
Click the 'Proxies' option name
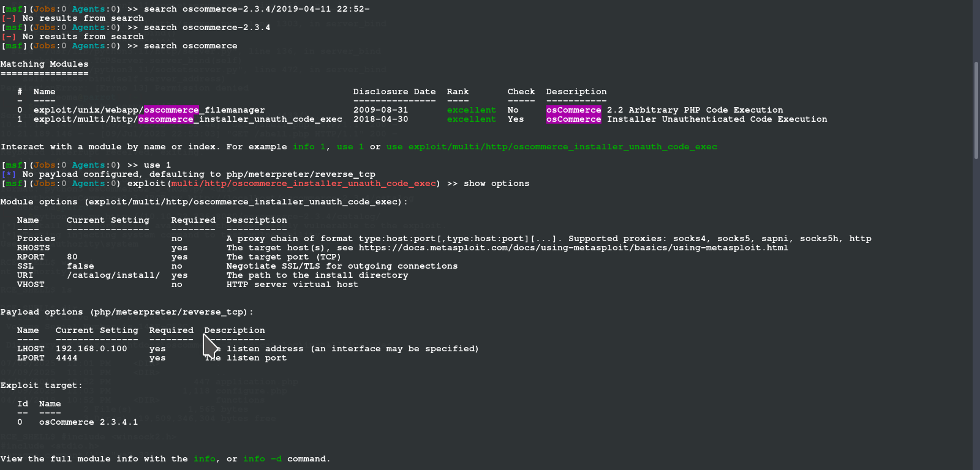[36, 239]
